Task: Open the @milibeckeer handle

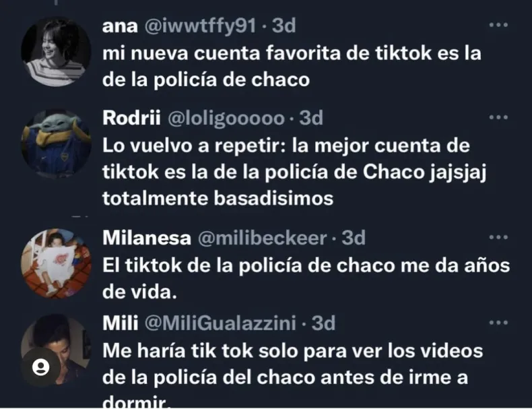Action: click(262, 238)
